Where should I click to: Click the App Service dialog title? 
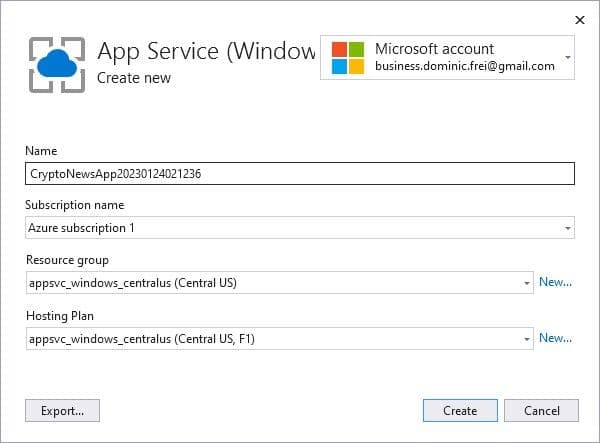point(206,52)
